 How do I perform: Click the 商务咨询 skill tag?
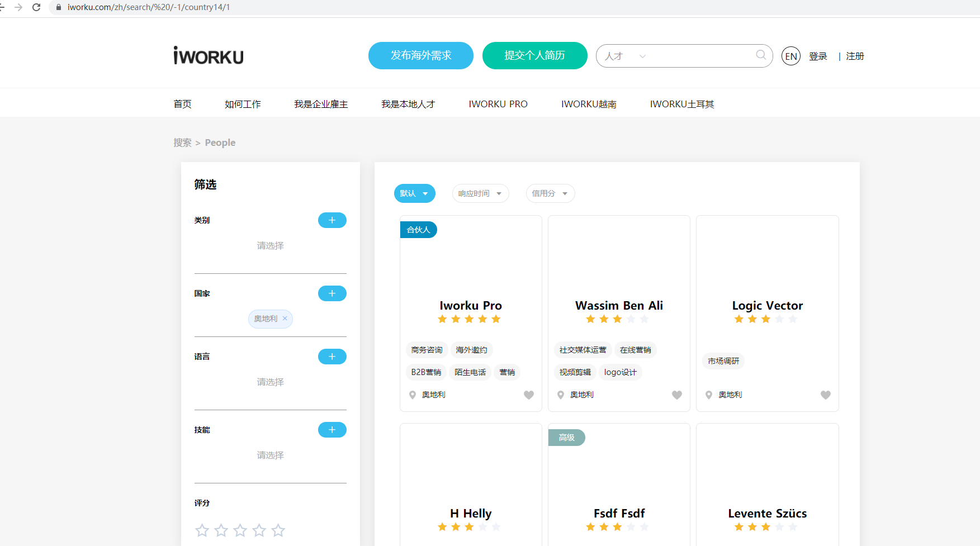[x=427, y=350]
